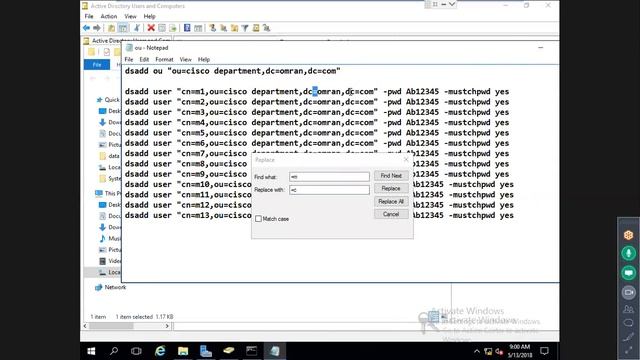Click the green screen share icon
This screenshot has width=640, height=360.
[x=629, y=273]
